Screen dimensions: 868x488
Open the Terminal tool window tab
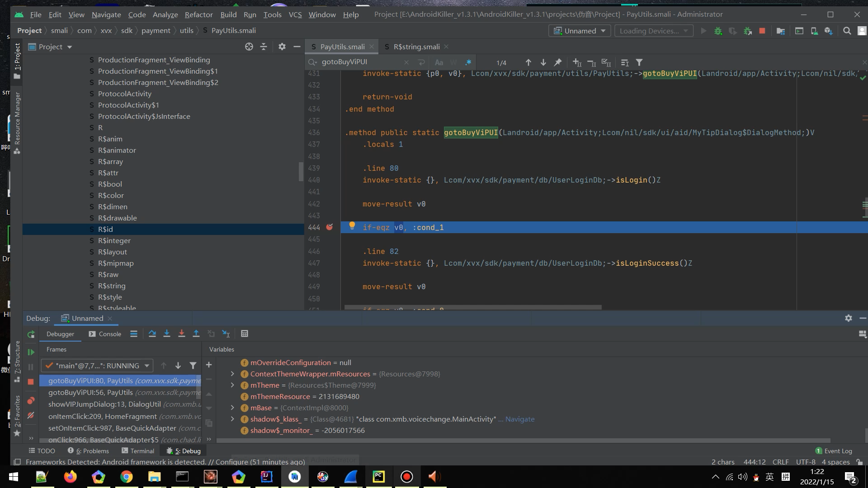[x=138, y=451]
